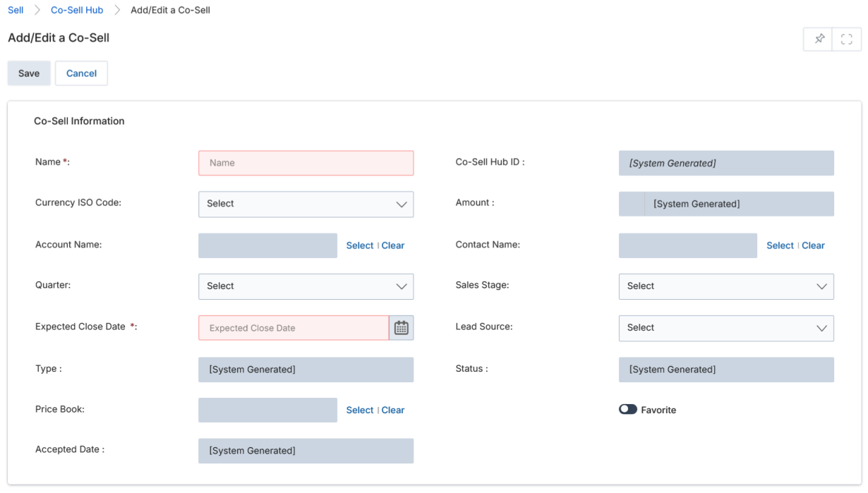Open the Sales Stage dropdown
This screenshot has width=868, height=493.
(726, 286)
